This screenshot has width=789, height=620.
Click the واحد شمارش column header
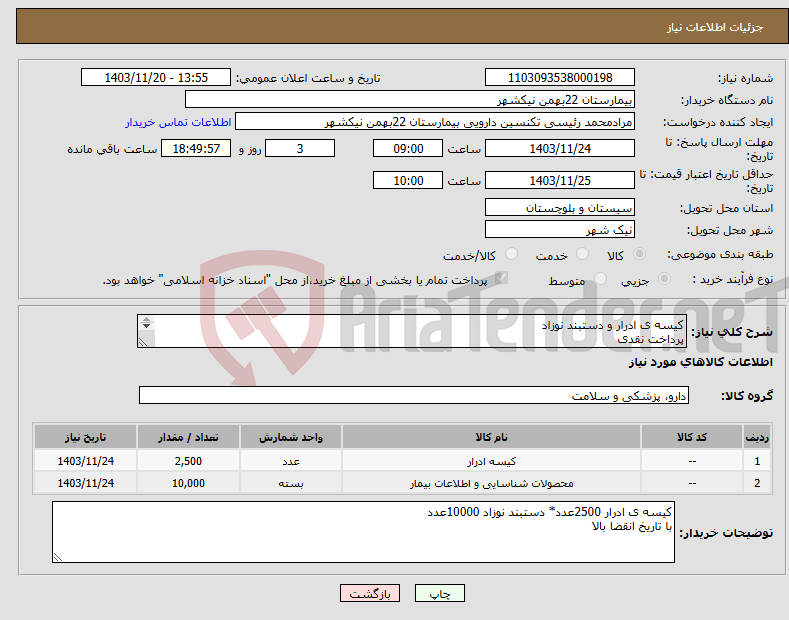pyautogui.click(x=291, y=437)
